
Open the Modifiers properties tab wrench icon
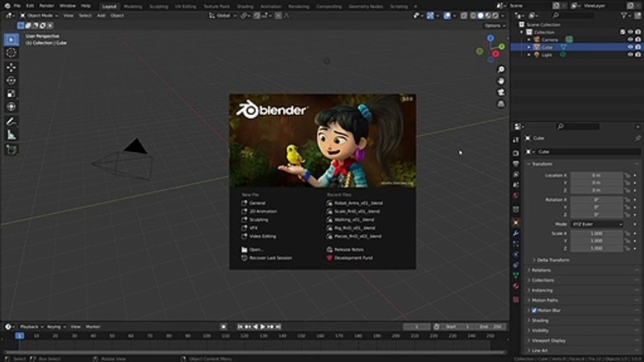click(x=516, y=233)
